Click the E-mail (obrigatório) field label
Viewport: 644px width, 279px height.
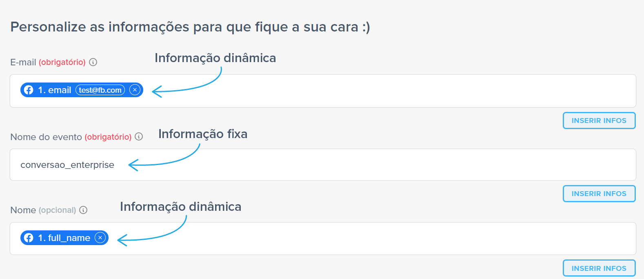pos(48,62)
